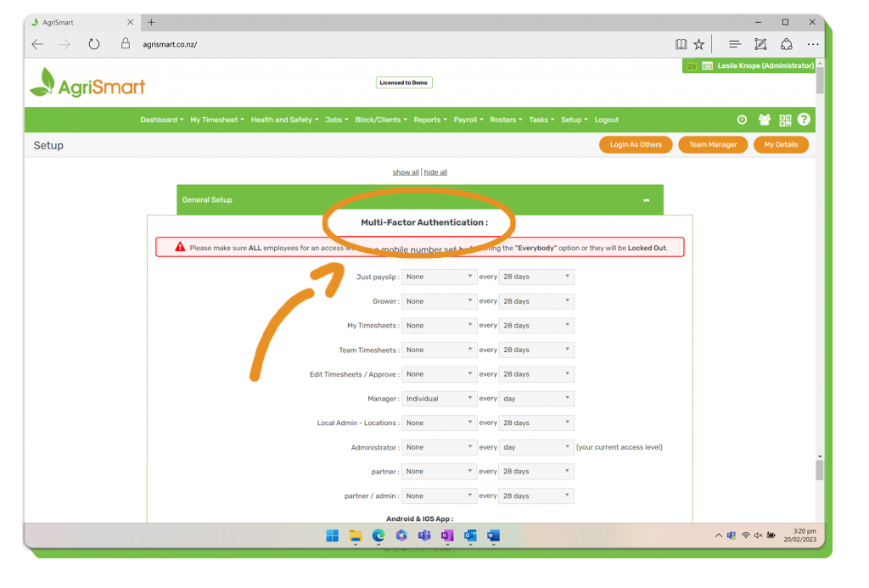Screen dimensions: 869x588
Task: Open the team people icon
Action: pos(765,120)
